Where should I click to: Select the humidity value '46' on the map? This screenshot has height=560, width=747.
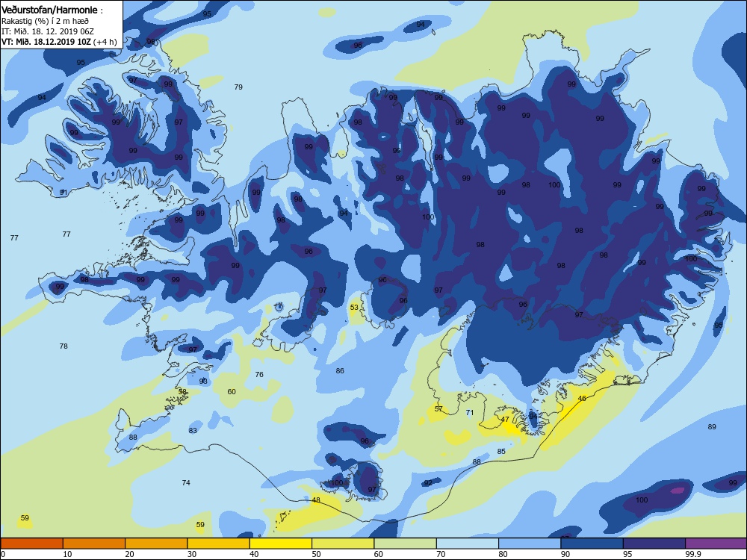point(582,399)
